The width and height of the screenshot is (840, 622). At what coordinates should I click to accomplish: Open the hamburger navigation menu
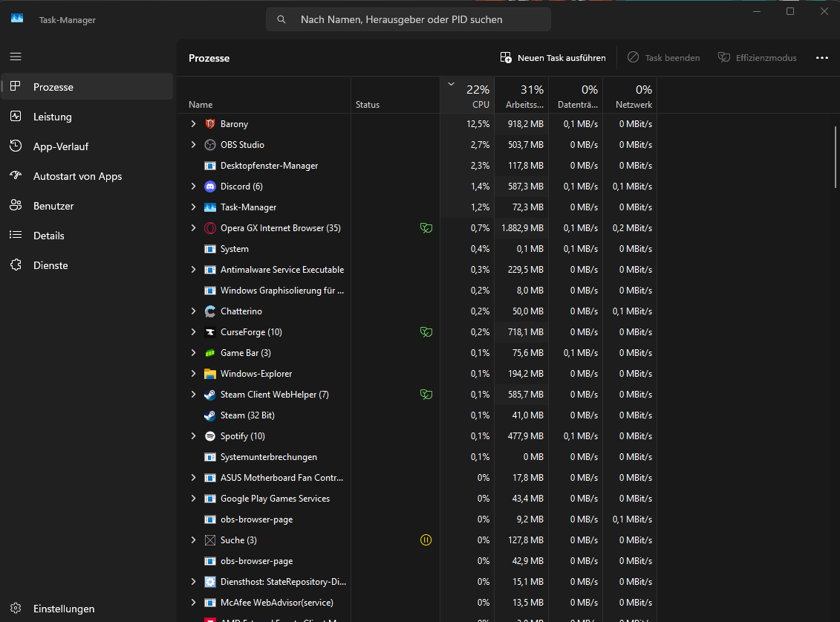[16, 56]
